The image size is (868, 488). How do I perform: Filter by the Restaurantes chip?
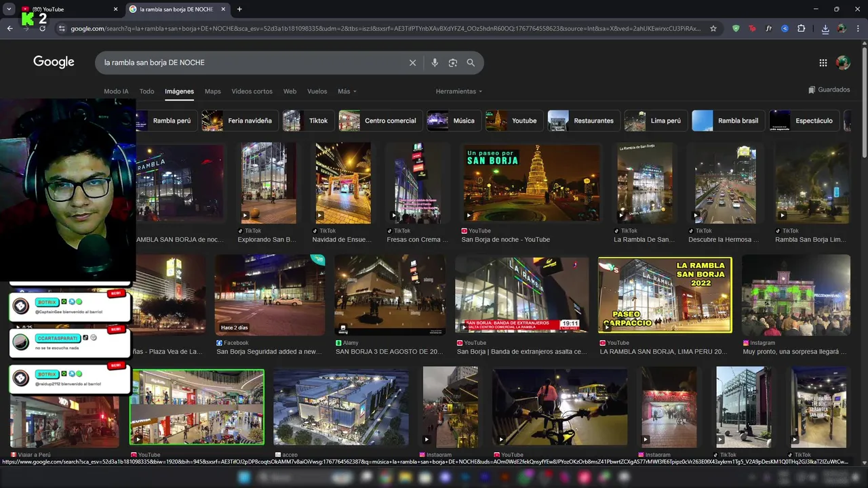pos(584,121)
